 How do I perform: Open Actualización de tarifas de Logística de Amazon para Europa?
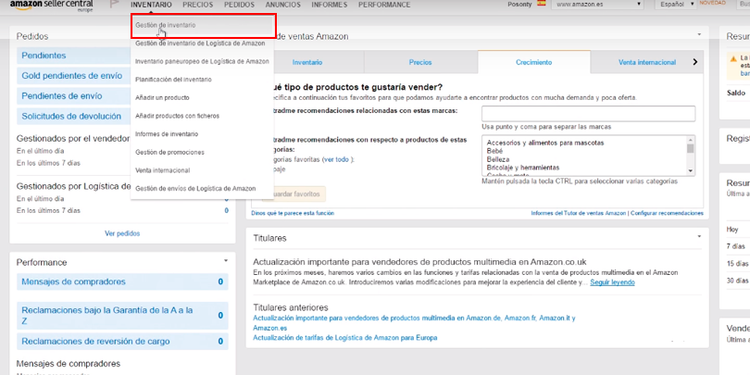(x=345, y=338)
